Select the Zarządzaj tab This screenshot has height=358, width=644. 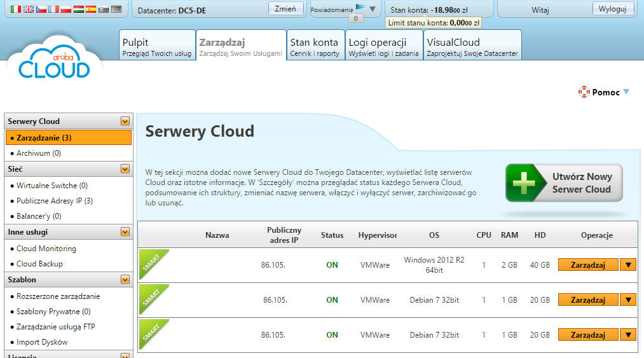tap(241, 45)
